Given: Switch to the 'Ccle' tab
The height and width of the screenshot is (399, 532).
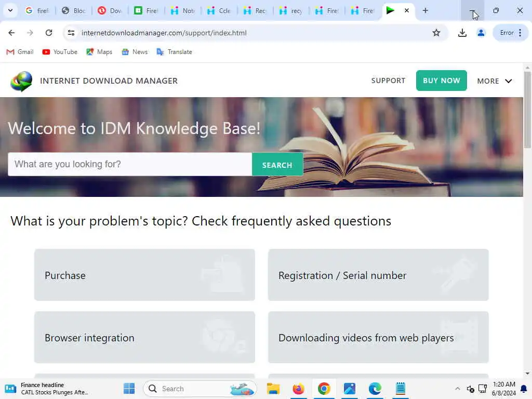Looking at the screenshot, I should coord(219,10).
